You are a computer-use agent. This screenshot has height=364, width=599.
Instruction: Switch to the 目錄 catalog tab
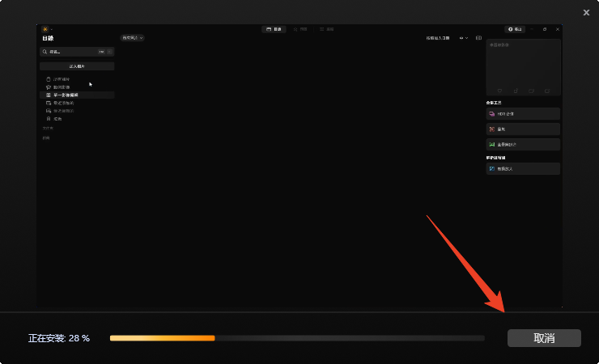(x=274, y=29)
